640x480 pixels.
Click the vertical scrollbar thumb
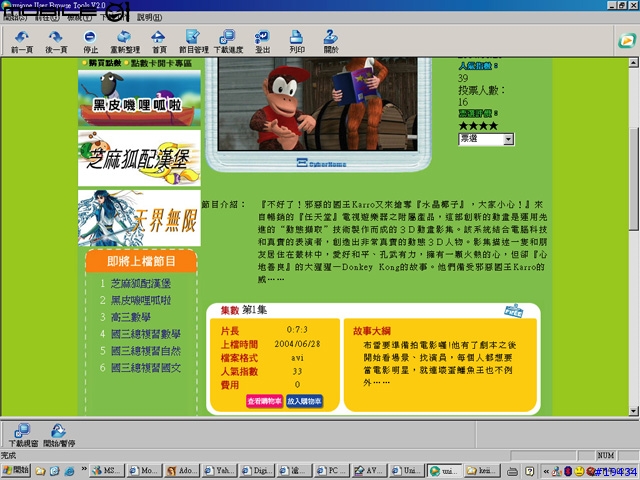pos(633,180)
